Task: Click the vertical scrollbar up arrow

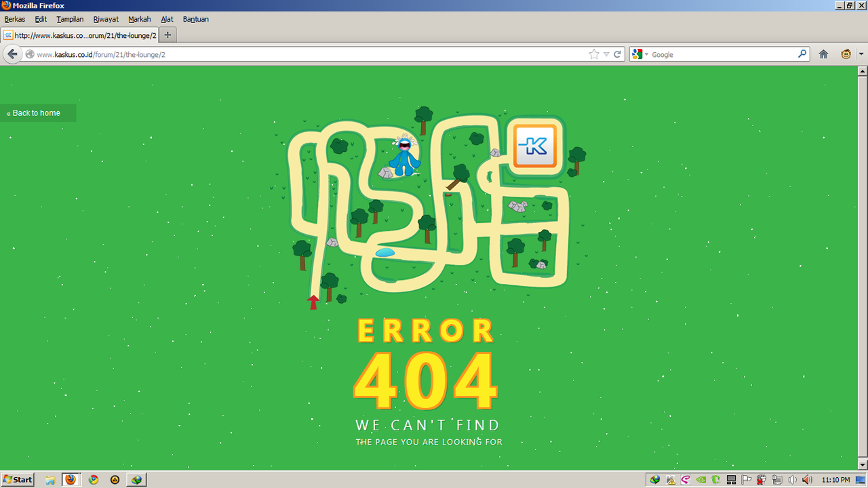Action: coord(863,70)
